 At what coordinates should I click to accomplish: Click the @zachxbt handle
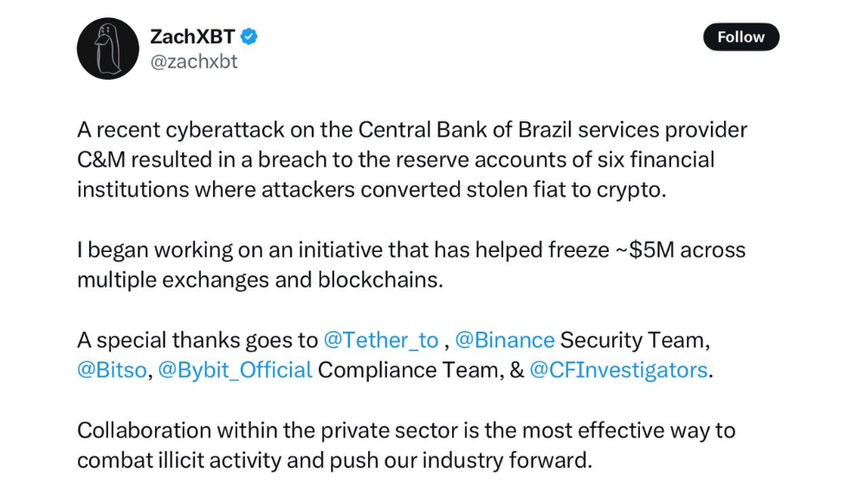point(194,61)
